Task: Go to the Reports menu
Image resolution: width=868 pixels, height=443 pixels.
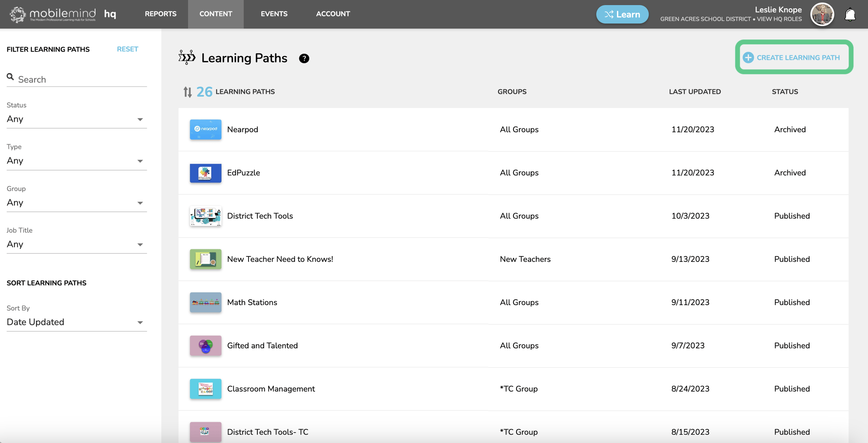Action: (160, 14)
